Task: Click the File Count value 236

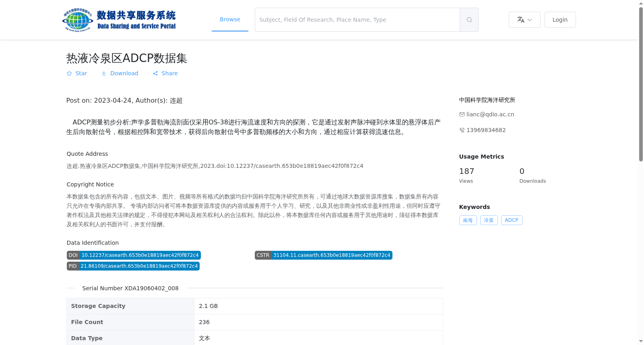Action: 204,322
